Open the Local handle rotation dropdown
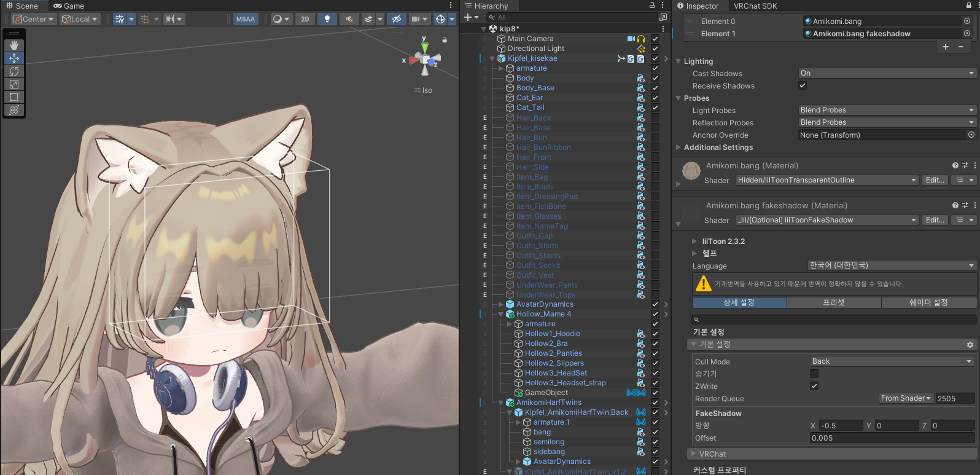 [x=80, y=19]
